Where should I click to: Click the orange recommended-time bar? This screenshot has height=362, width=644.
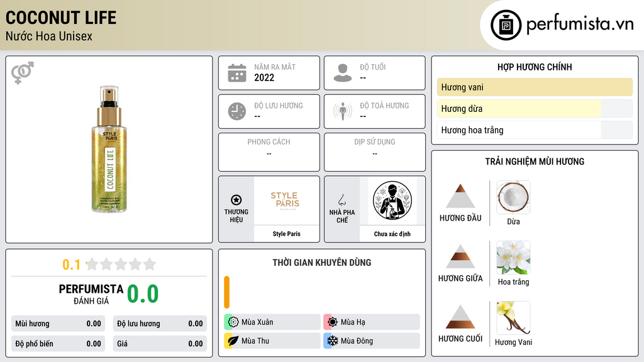tap(226, 292)
